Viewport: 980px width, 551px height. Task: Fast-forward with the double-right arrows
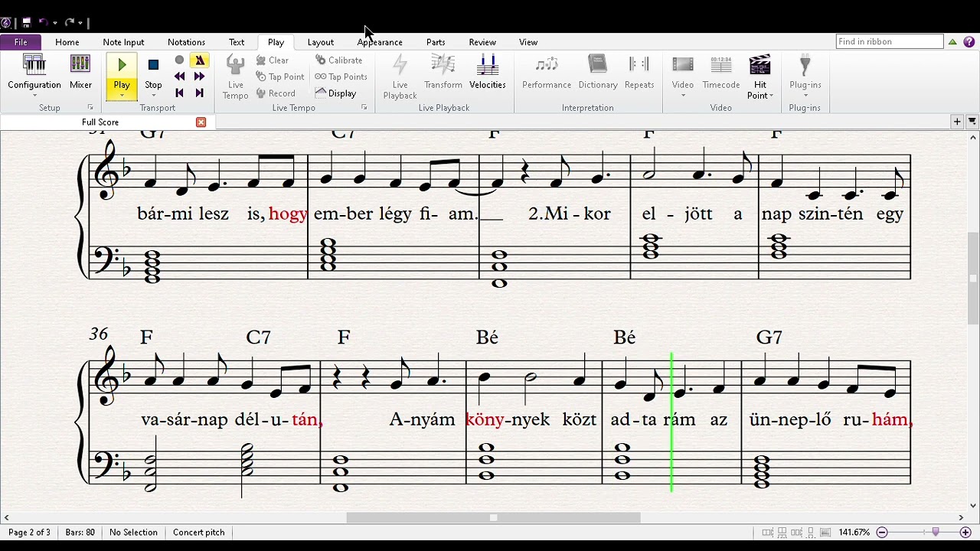pos(199,77)
